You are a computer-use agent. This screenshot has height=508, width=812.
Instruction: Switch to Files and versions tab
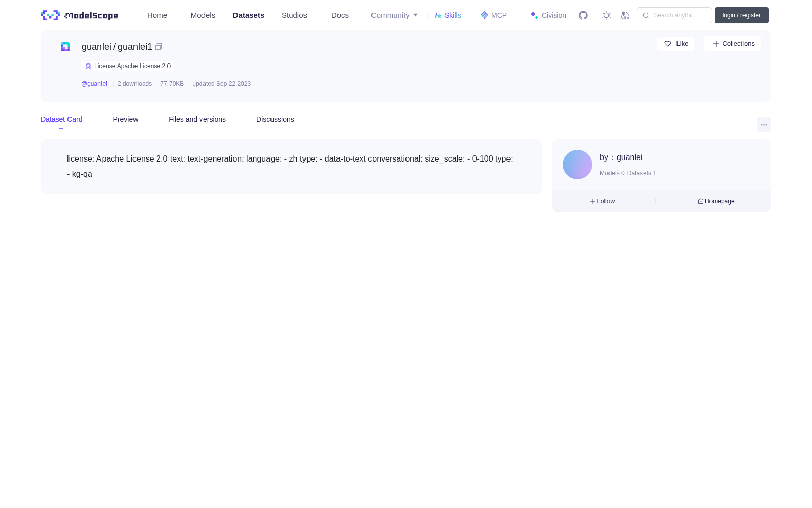(197, 119)
